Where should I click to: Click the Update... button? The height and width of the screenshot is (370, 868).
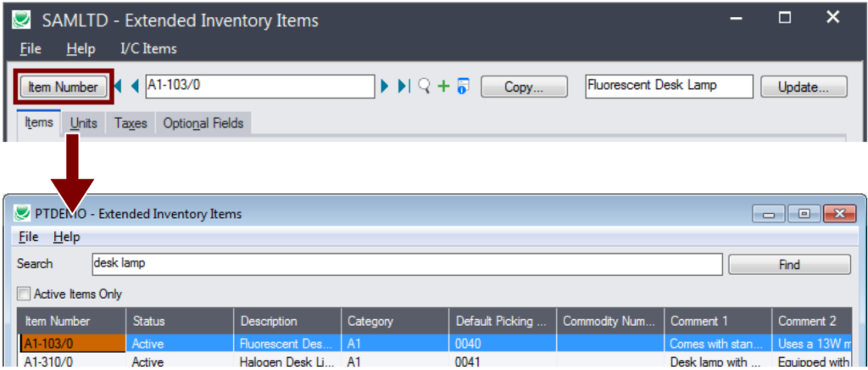click(804, 87)
